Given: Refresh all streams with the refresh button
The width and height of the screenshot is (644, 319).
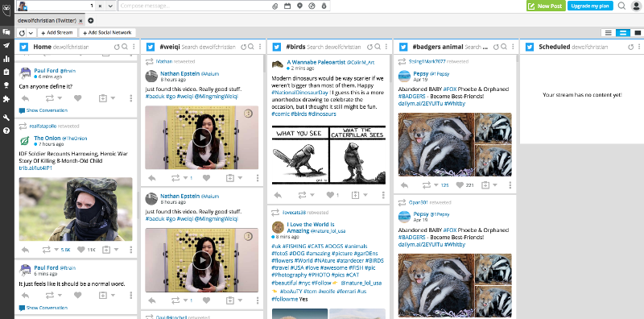Looking at the screenshot, I should click(23, 33).
